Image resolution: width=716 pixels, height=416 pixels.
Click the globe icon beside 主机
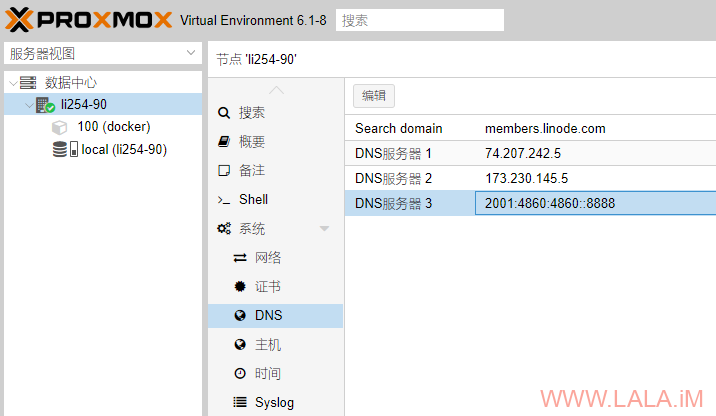[x=240, y=344]
